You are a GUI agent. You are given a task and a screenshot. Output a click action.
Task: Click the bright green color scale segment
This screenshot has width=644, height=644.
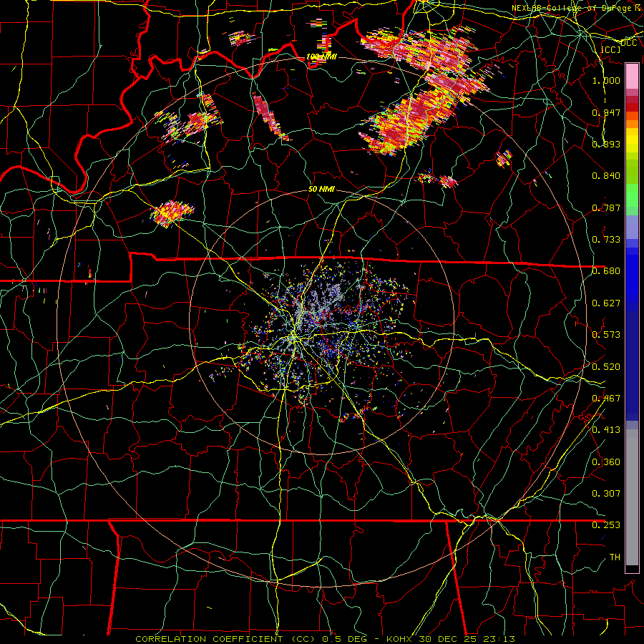(632, 195)
